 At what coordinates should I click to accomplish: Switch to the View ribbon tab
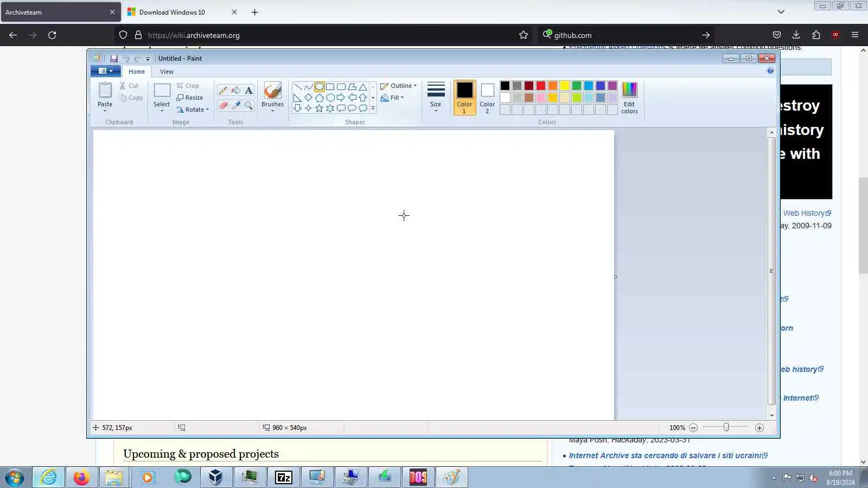[x=167, y=72]
